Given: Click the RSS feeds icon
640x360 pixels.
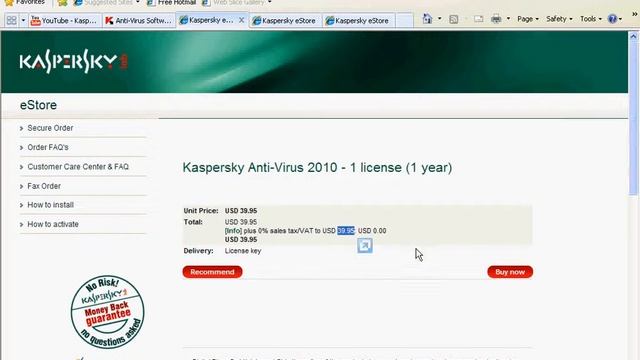Looking at the screenshot, I should 453,19.
